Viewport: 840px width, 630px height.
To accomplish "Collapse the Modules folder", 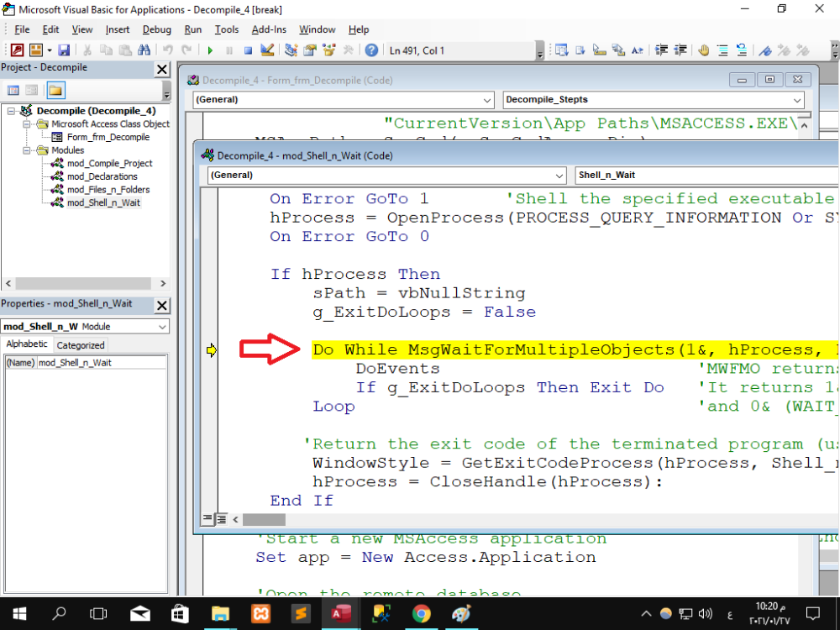I will click(x=26, y=150).
